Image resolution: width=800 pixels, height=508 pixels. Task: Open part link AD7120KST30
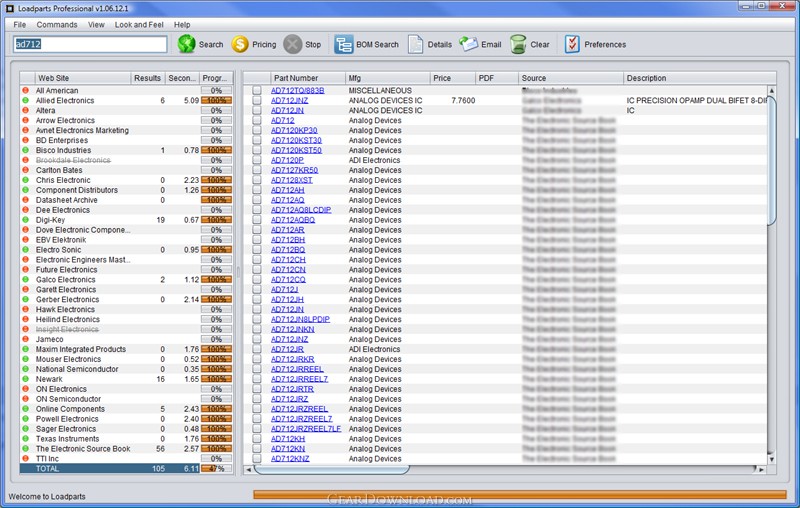click(296, 140)
